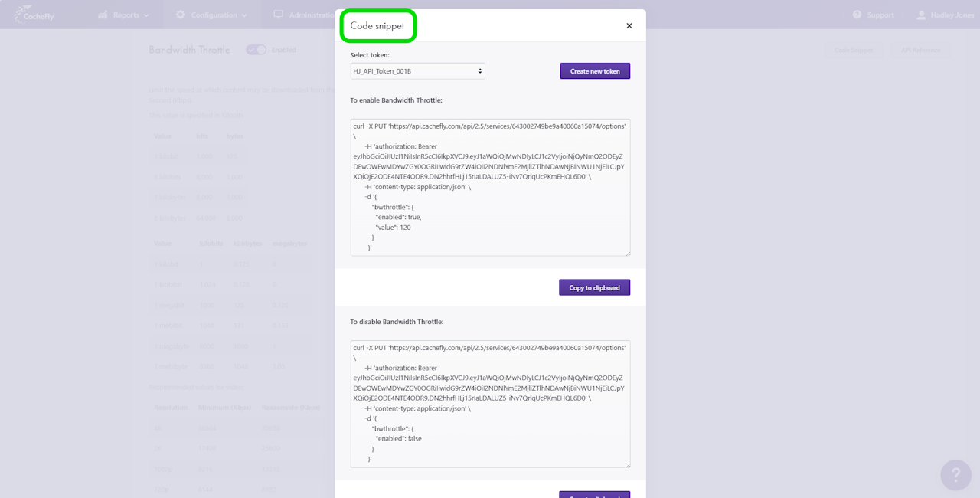
Task: Click the enable snippet textarea resize handle
Action: click(627, 253)
